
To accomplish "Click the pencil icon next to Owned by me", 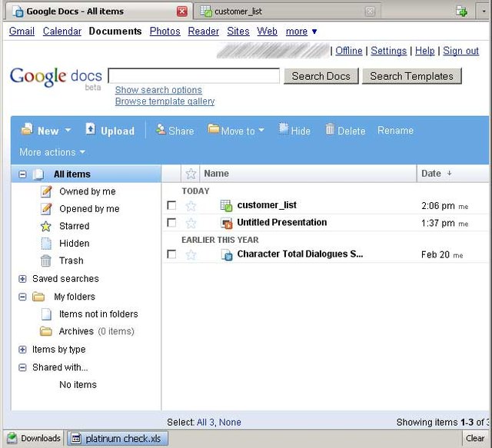I will [46, 191].
